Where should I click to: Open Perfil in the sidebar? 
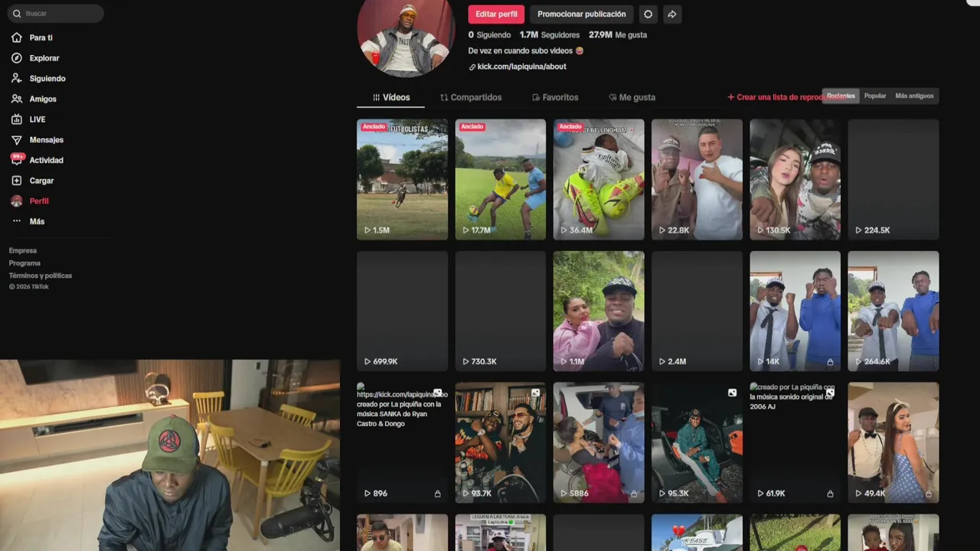click(29, 201)
